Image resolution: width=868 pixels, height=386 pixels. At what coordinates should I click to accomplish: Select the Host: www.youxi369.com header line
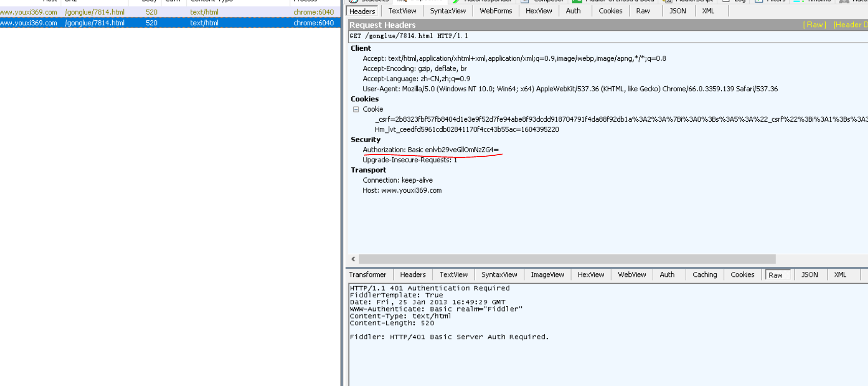tap(402, 190)
